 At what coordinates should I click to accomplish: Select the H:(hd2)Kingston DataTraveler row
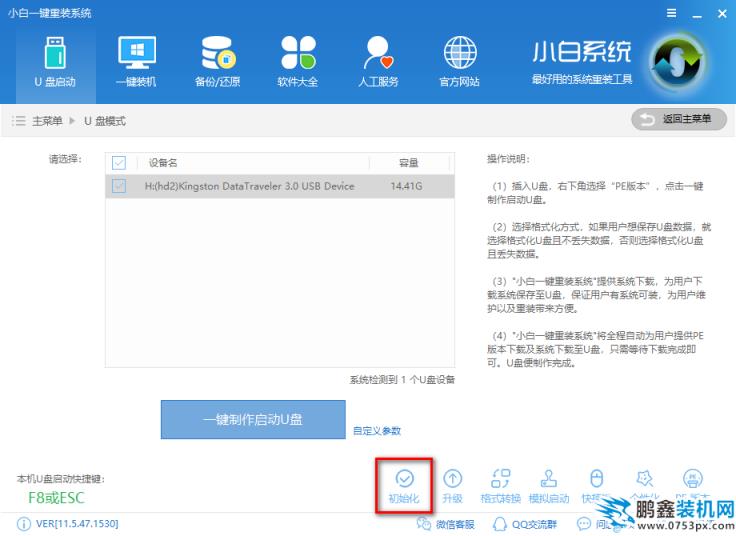[280, 186]
